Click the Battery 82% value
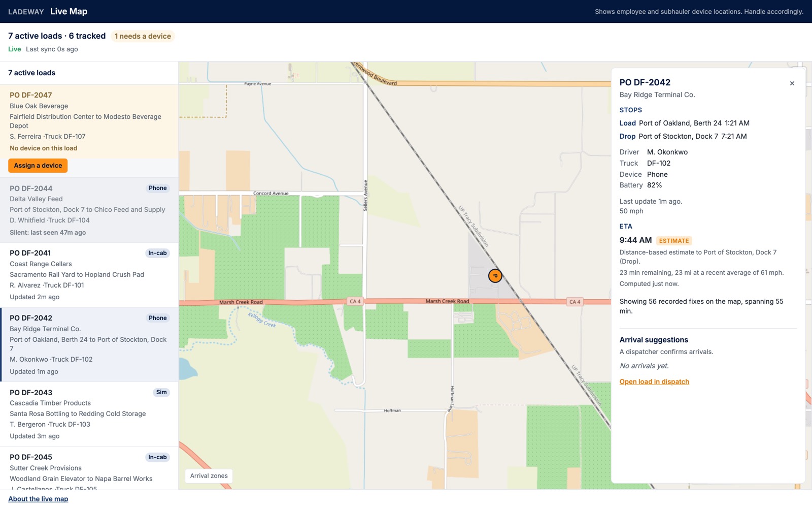 [654, 185]
